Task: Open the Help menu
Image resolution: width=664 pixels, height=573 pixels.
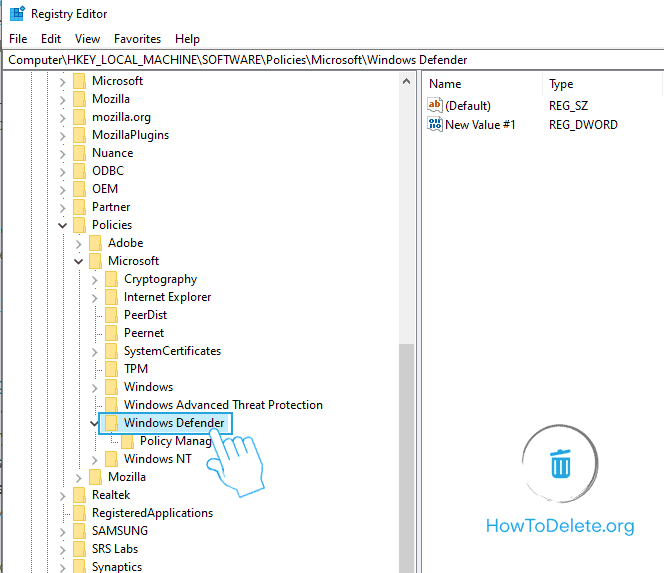Action: click(187, 39)
